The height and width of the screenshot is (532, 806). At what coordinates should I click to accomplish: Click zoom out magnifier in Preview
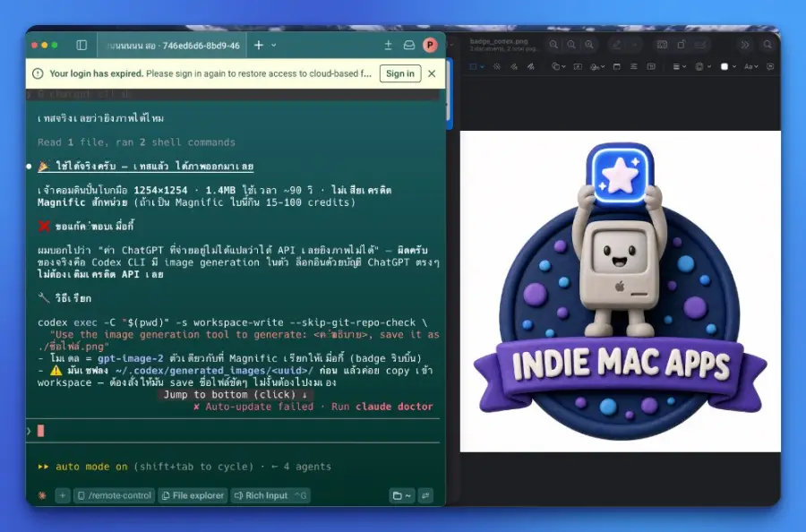553,45
